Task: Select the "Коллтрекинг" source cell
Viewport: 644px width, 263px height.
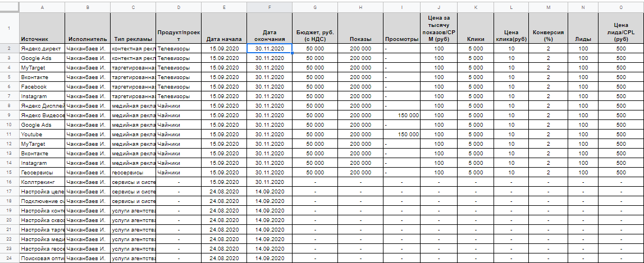Action: coord(42,182)
